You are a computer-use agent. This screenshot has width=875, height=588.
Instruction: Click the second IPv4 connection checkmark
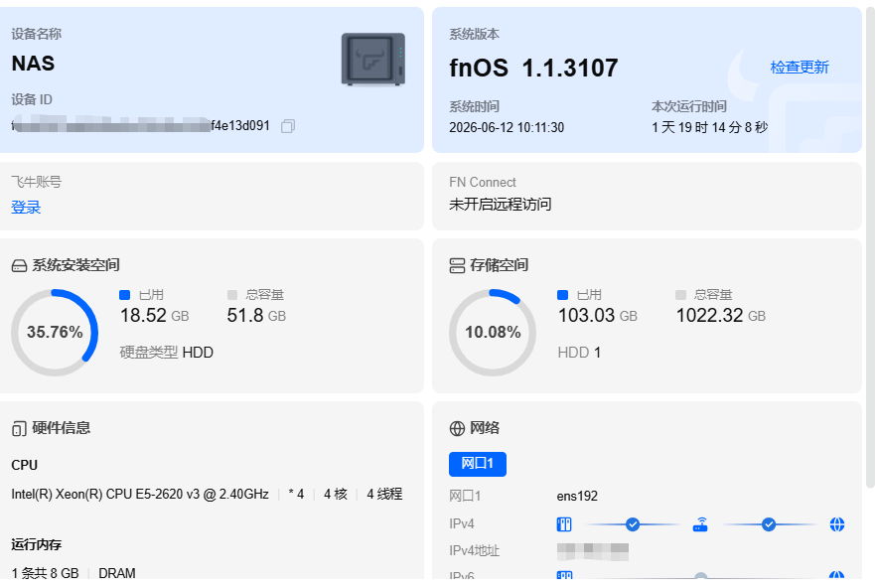pos(769,524)
